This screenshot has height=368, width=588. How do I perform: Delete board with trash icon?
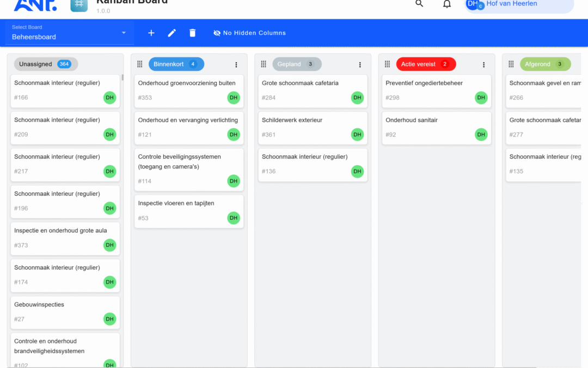click(192, 33)
